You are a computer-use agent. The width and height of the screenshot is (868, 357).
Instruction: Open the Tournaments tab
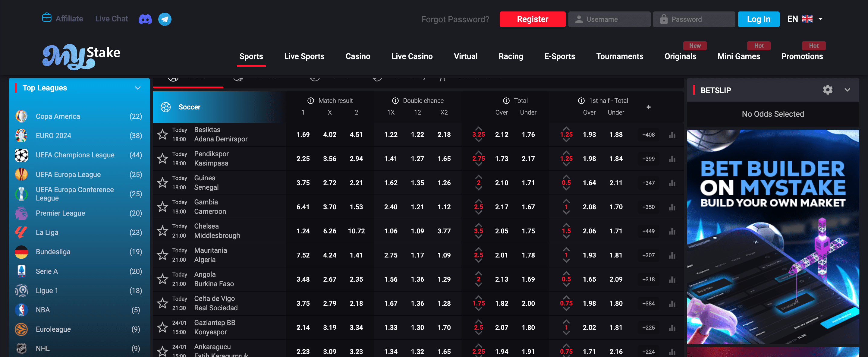pos(620,56)
